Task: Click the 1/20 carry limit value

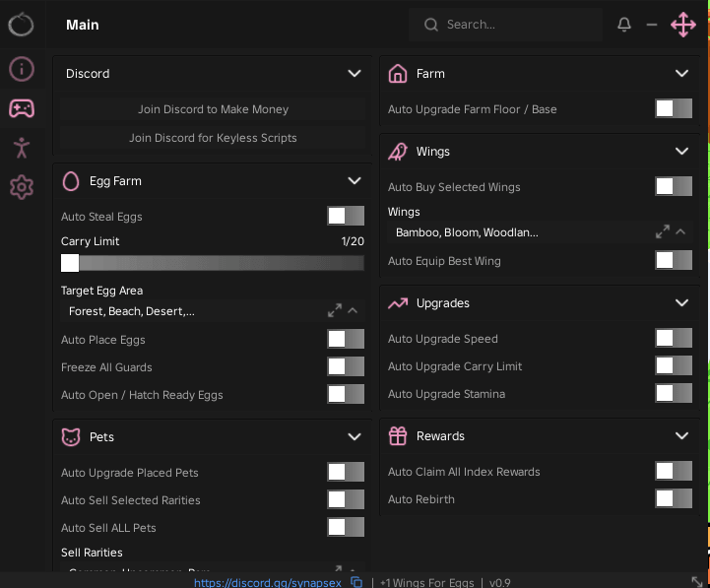Action: point(353,241)
